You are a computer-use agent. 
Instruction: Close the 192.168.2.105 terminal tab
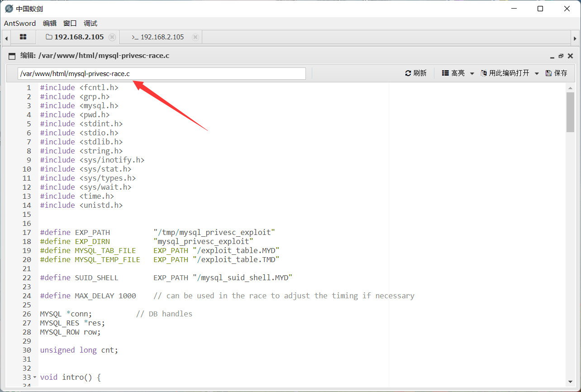point(195,37)
